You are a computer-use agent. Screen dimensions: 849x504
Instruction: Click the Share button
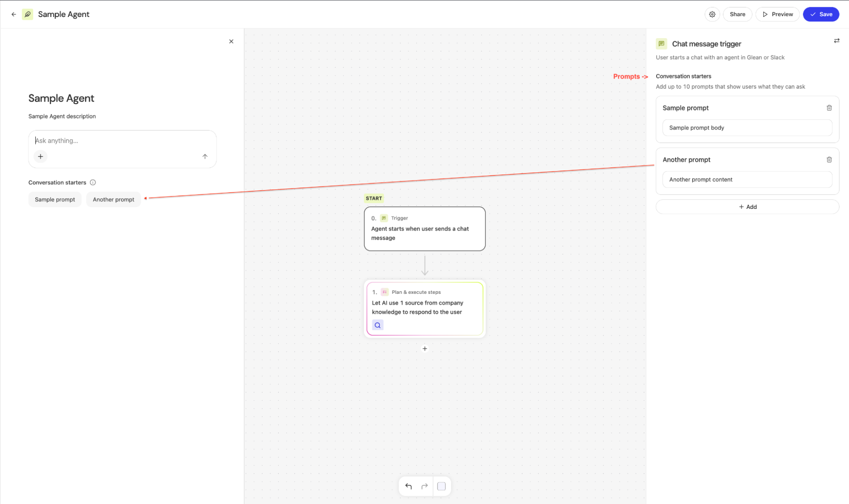point(737,14)
